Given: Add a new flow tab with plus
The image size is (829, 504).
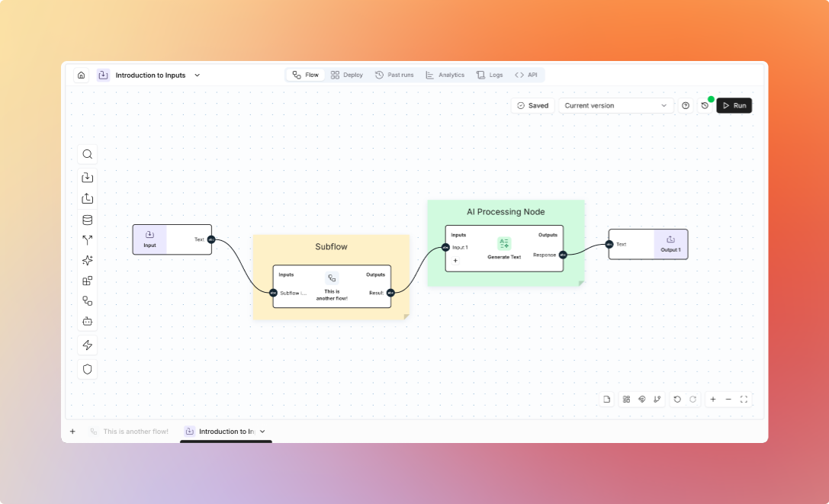Looking at the screenshot, I should pos(72,432).
